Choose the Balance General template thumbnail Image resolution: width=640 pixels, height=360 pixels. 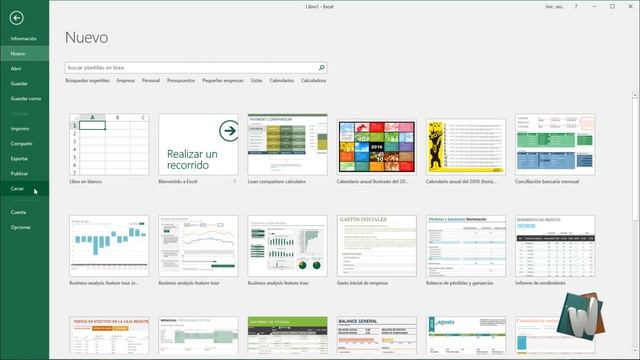377,335
